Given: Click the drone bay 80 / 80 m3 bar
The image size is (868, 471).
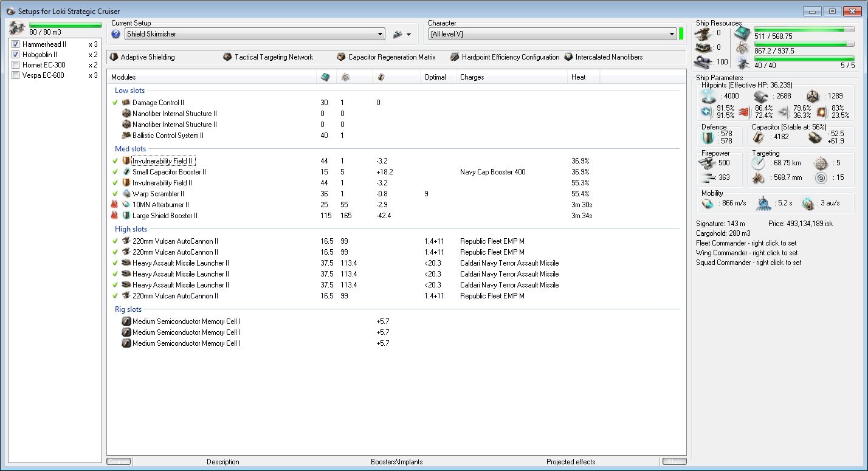Looking at the screenshot, I should (x=65, y=26).
